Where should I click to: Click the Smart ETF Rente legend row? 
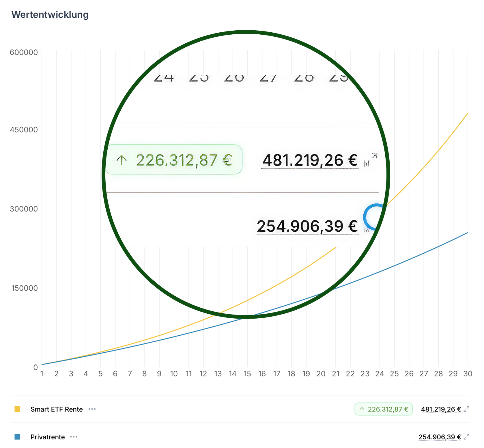(57, 409)
